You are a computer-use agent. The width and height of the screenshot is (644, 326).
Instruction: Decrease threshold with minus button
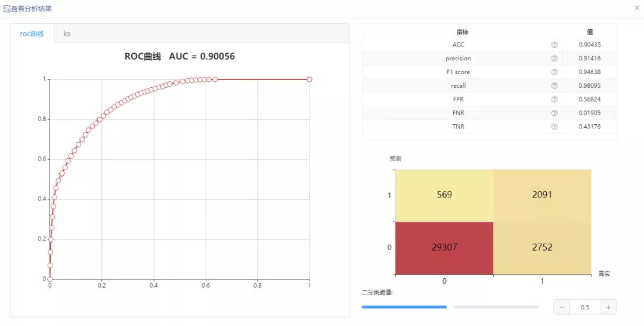562,307
